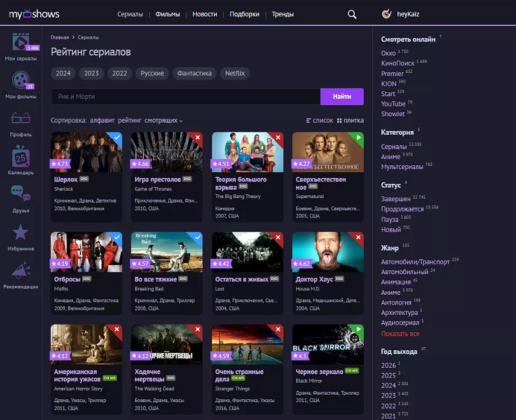This screenshot has width=516, height=420.
Task: Select the 2023 filter chip
Action: coord(92,74)
